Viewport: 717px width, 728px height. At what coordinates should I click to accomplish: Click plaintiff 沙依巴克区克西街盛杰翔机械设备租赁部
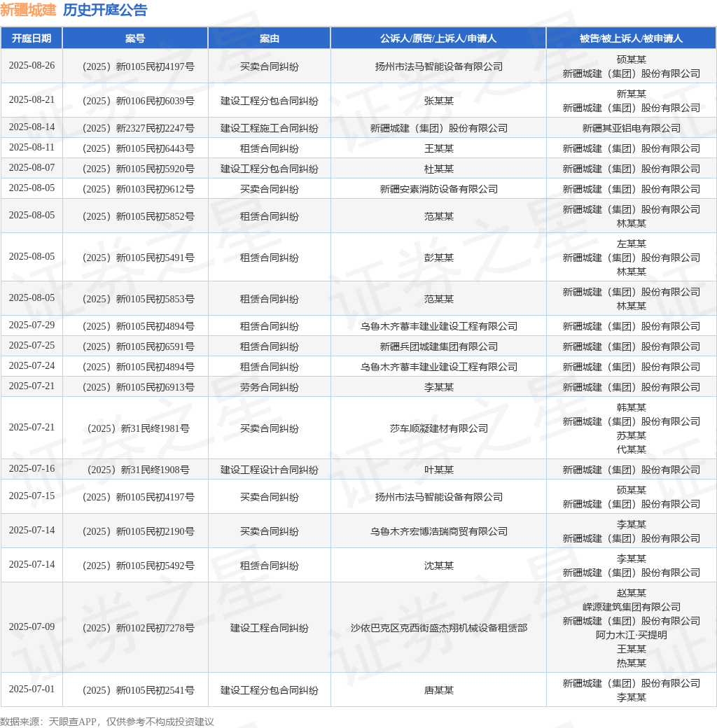pyautogui.click(x=438, y=628)
